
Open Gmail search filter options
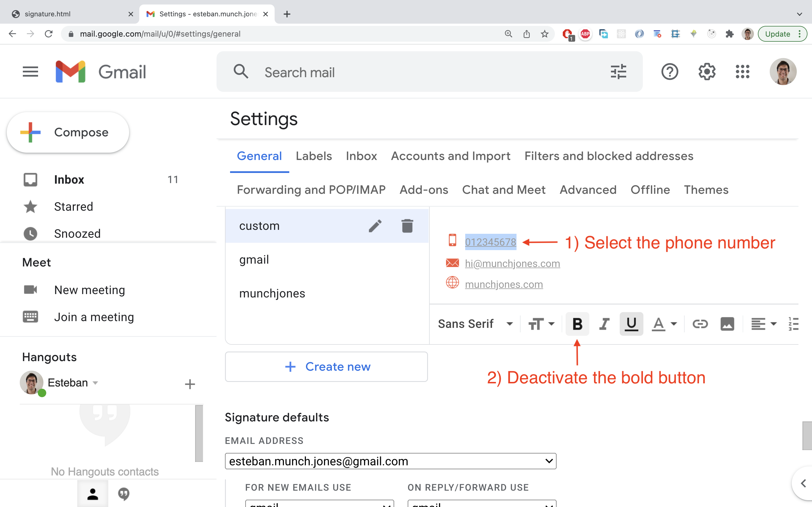click(618, 72)
